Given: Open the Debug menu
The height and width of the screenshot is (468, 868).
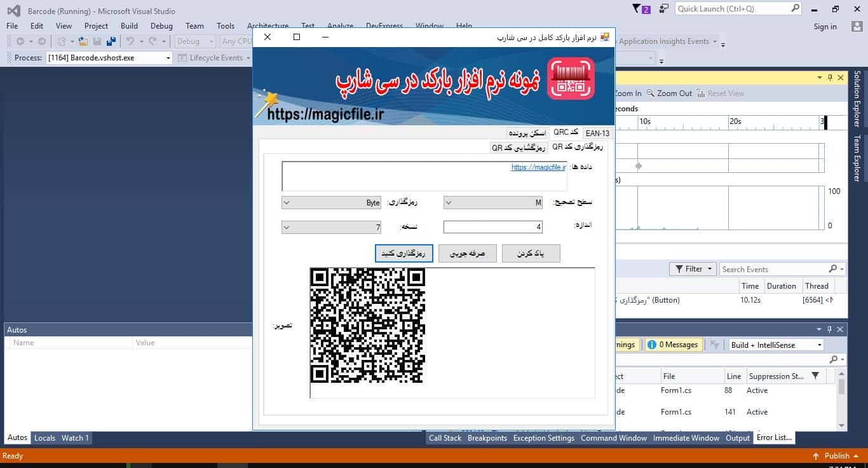Looking at the screenshot, I should pos(161,26).
